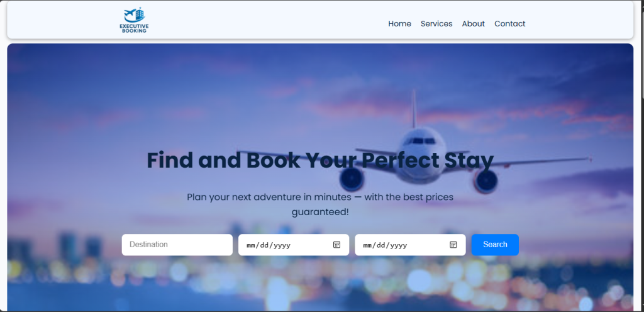This screenshot has height=312, width=644.
Task: Click the "Find and Book Your Perfect Stay" heading
Action: 319,160
